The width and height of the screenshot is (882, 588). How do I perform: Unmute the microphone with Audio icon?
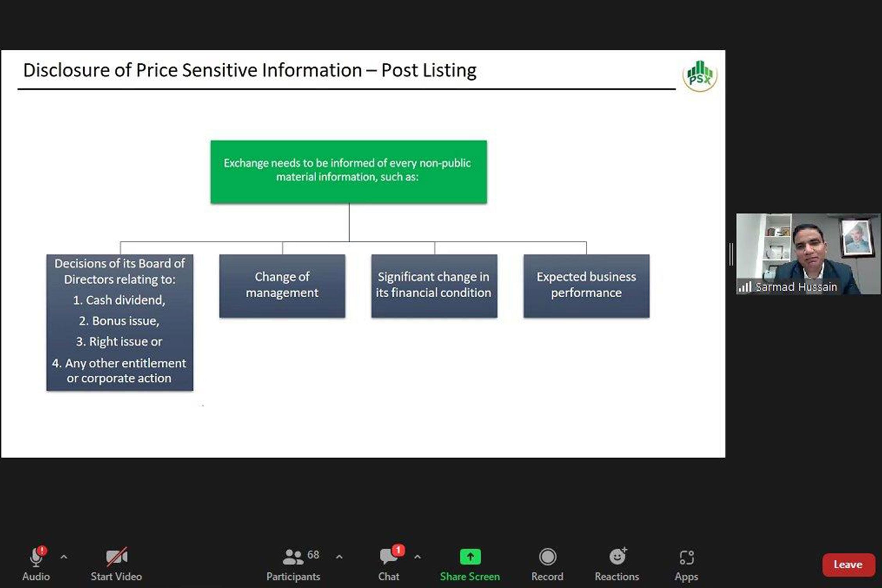(36, 563)
